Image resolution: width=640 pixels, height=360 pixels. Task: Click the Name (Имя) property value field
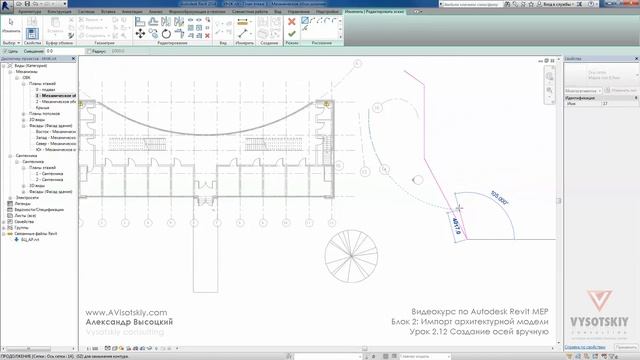click(x=620, y=104)
